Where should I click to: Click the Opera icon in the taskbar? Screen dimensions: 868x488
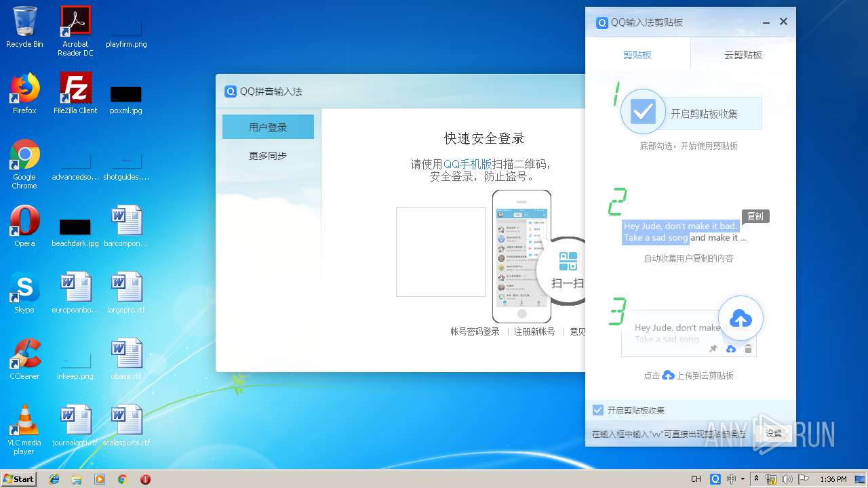click(x=145, y=479)
